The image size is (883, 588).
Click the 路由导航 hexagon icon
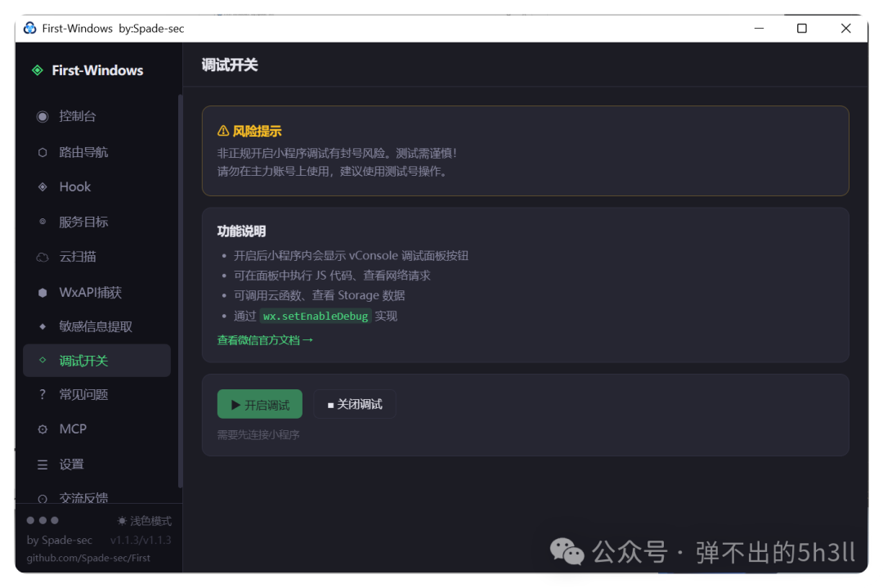tap(43, 152)
